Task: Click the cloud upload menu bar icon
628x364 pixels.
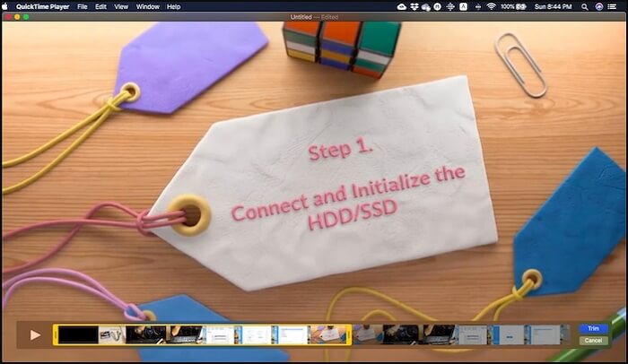Action: pyautogui.click(x=399, y=6)
